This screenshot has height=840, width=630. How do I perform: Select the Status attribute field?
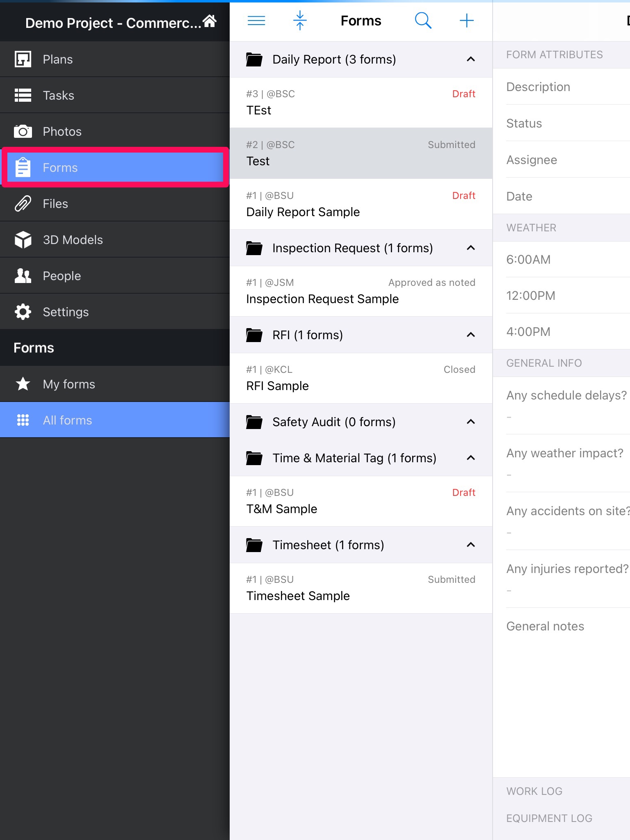[x=562, y=123]
